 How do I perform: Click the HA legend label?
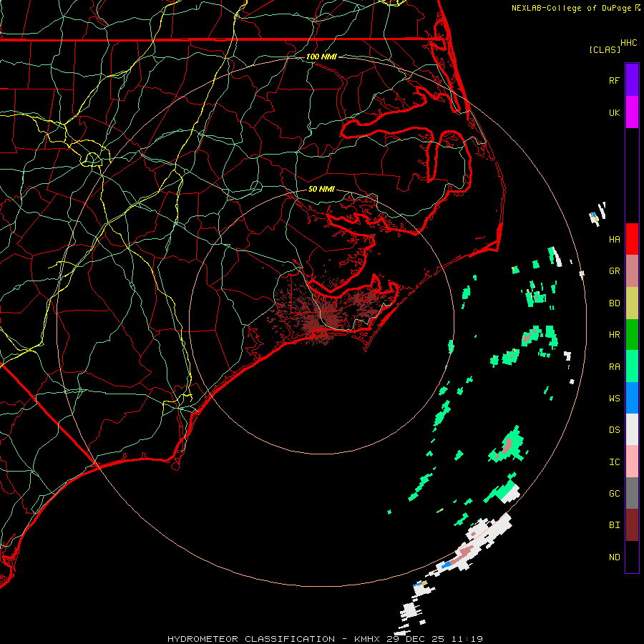coord(614,240)
